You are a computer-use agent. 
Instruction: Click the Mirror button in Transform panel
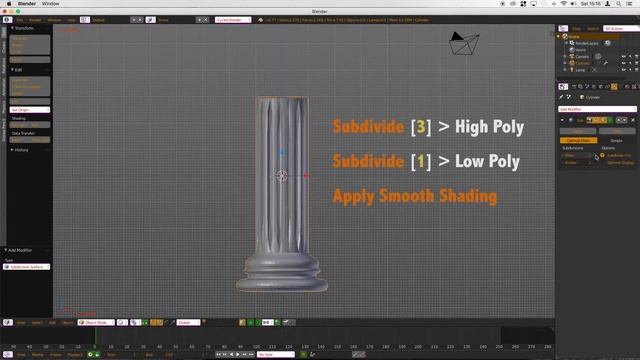(30, 60)
